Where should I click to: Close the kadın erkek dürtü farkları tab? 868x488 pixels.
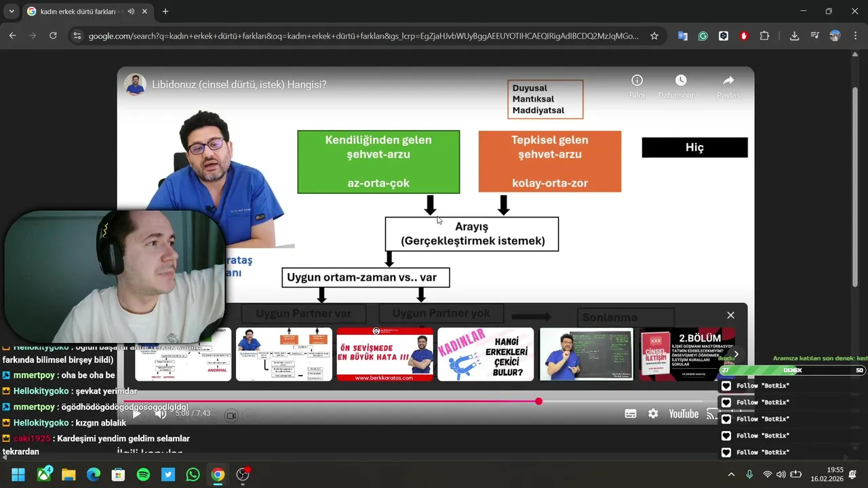144,12
